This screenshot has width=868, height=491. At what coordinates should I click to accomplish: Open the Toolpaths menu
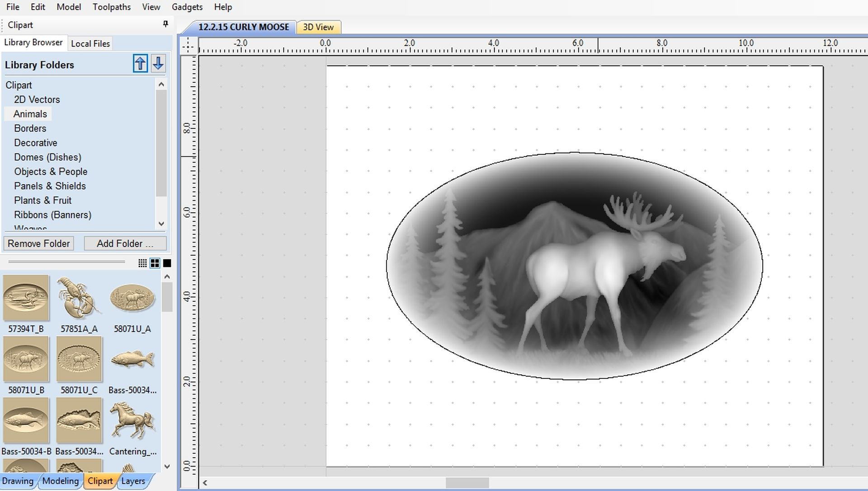(112, 7)
